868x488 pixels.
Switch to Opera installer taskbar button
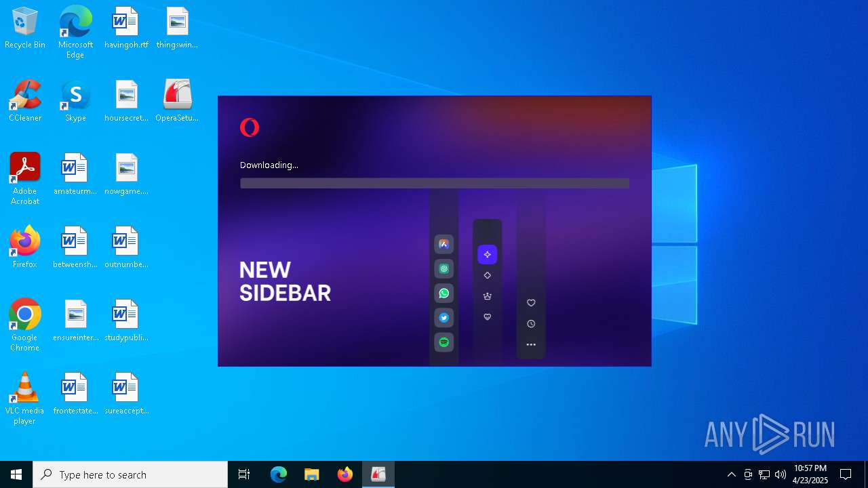click(378, 474)
